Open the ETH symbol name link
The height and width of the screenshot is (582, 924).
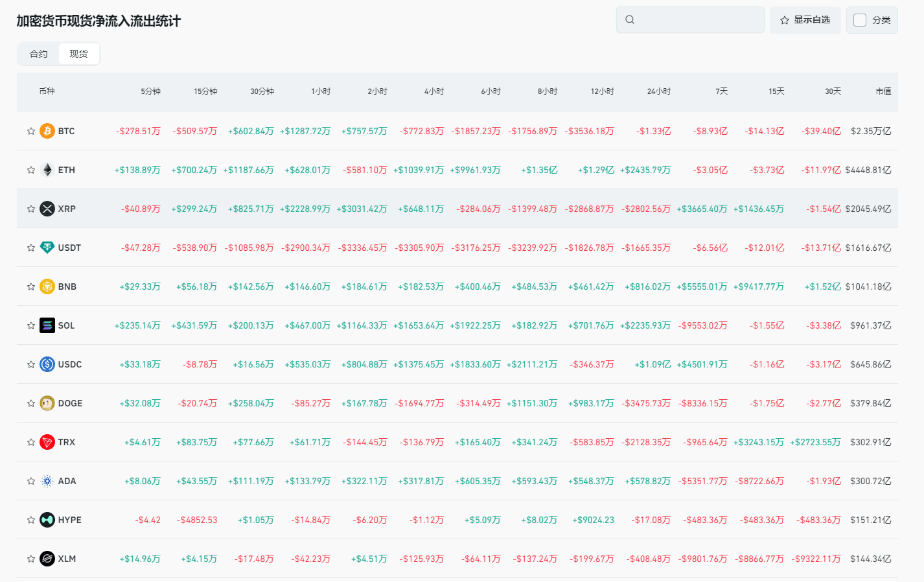(x=67, y=170)
